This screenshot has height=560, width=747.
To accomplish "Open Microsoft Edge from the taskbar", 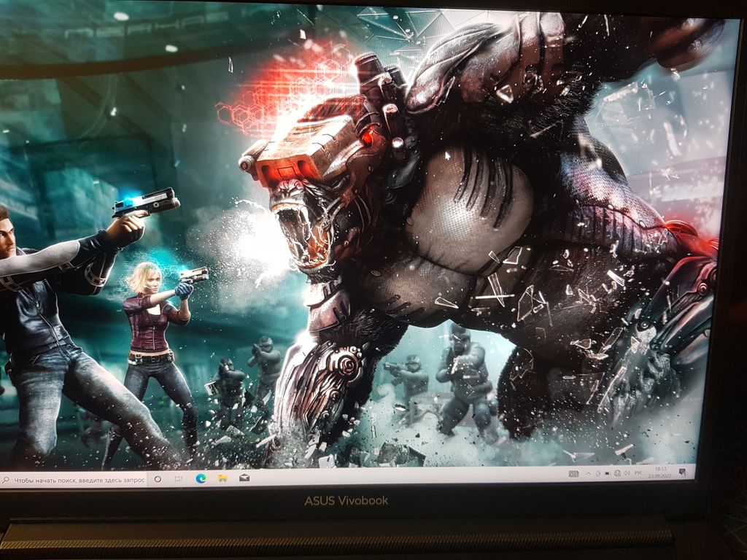I will click(201, 478).
